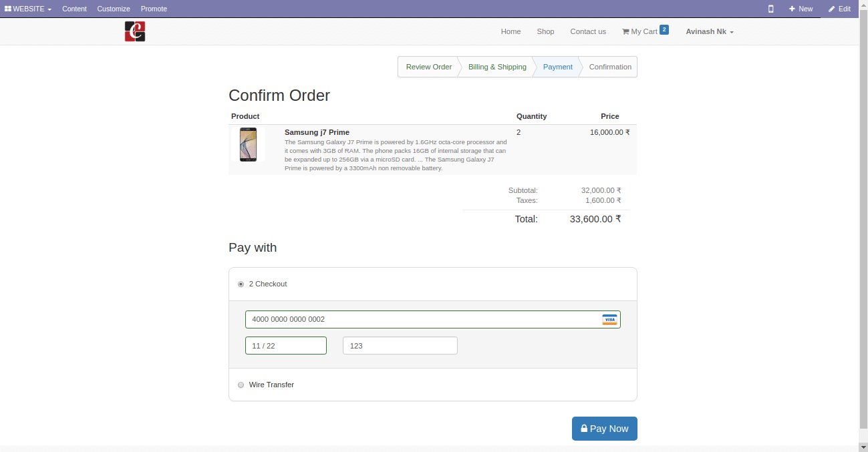Open the Avinash Nk user dropdown
The image size is (868, 452).
click(710, 31)
